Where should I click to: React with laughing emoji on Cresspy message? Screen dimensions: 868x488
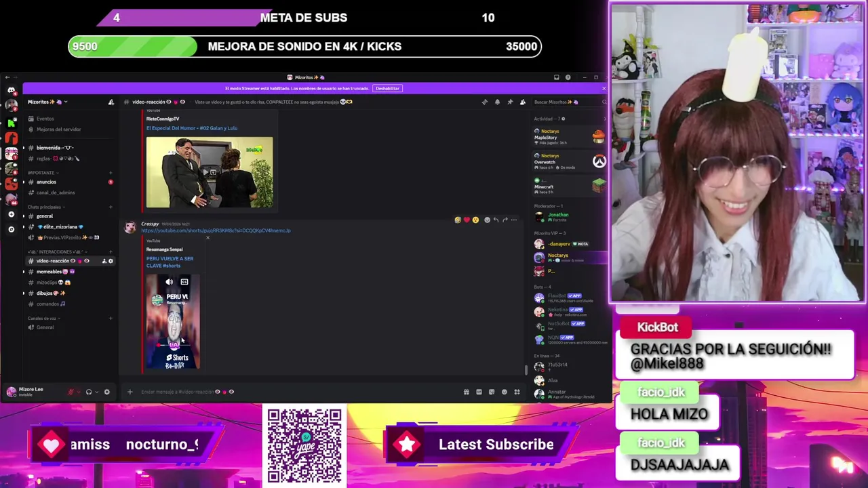point(458,220)
